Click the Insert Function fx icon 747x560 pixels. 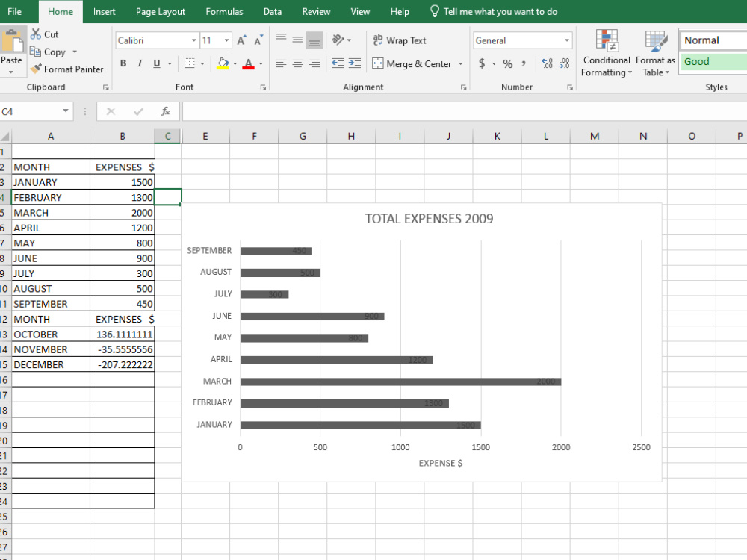(x=165, y=111)
